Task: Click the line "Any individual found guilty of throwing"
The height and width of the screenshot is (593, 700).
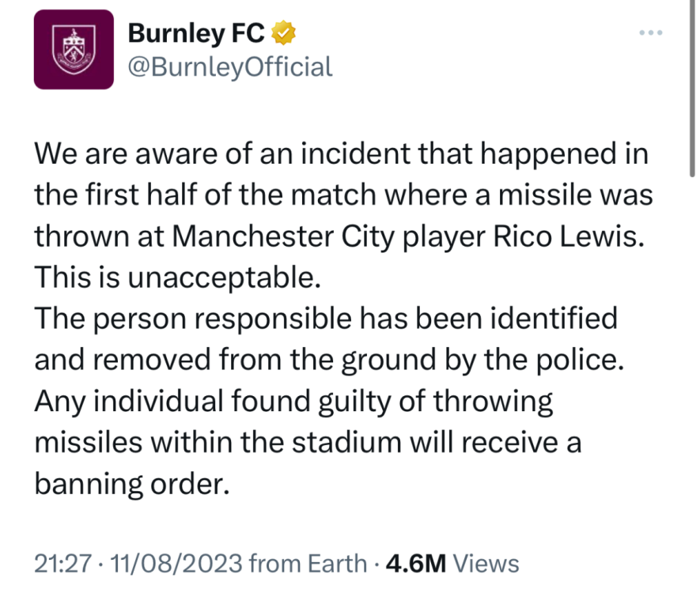Action: tap(293, 402)
